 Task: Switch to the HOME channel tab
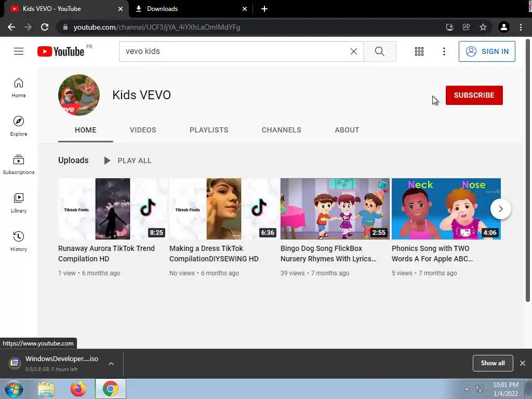[x=86, y=130]
